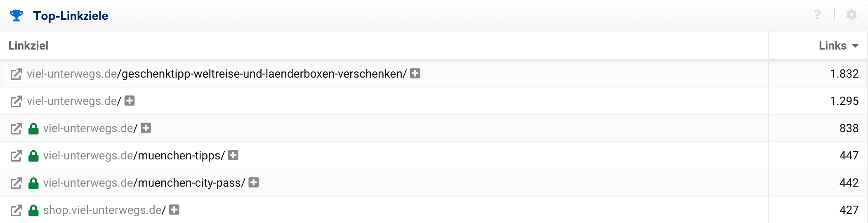
Task: Open external link icon for shop.viel-unterwegs.de row
Action: pos(16,211)
